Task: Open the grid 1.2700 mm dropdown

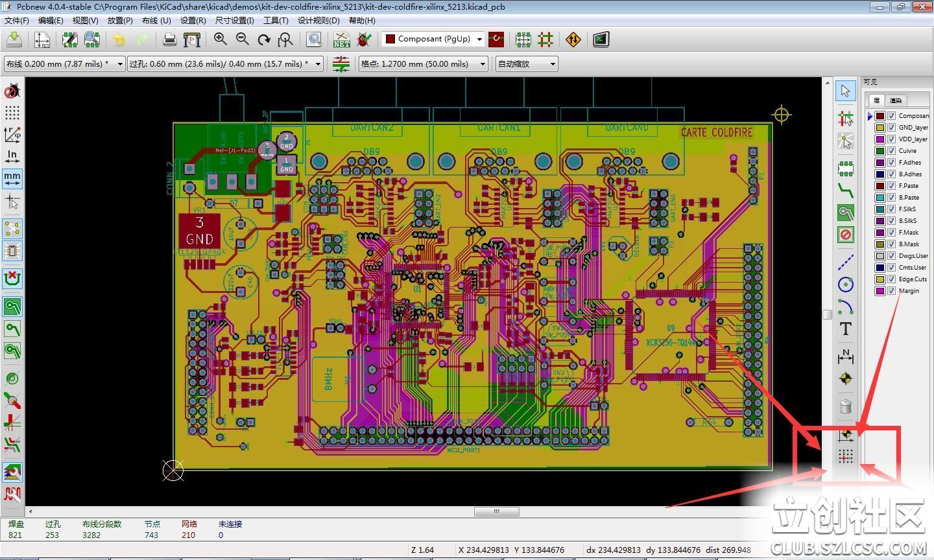Action: point(424,64)
